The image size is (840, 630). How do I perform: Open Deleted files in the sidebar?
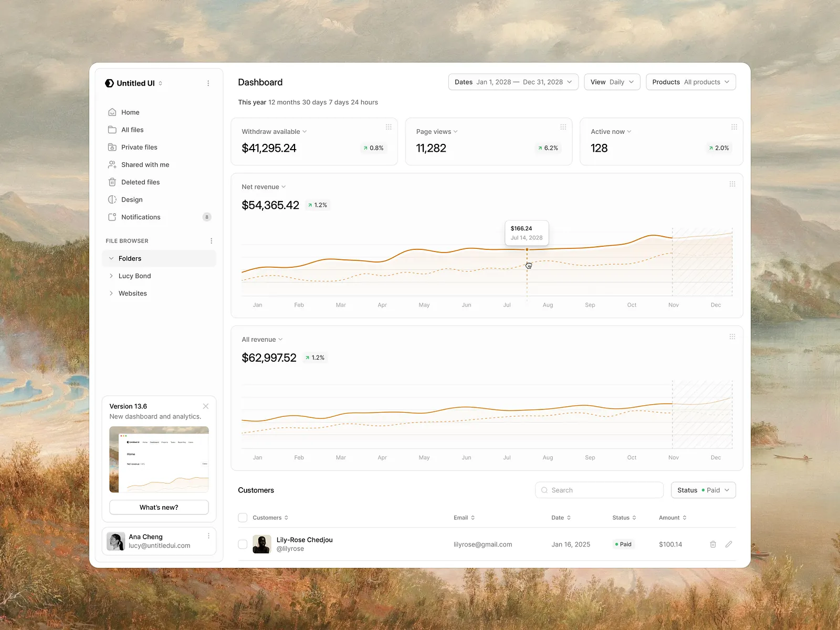[159, 182]
